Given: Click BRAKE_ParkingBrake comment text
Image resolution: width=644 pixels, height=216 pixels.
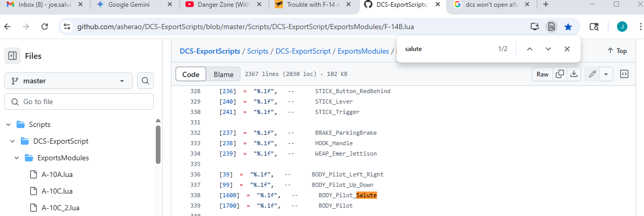Looking at the screenshot, I should 346,133.
